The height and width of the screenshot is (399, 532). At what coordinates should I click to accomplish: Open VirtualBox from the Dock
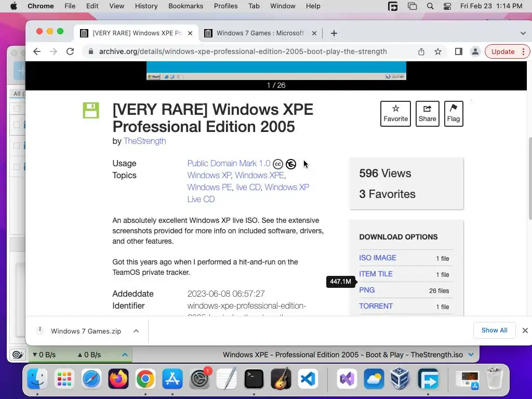[401, 379]
